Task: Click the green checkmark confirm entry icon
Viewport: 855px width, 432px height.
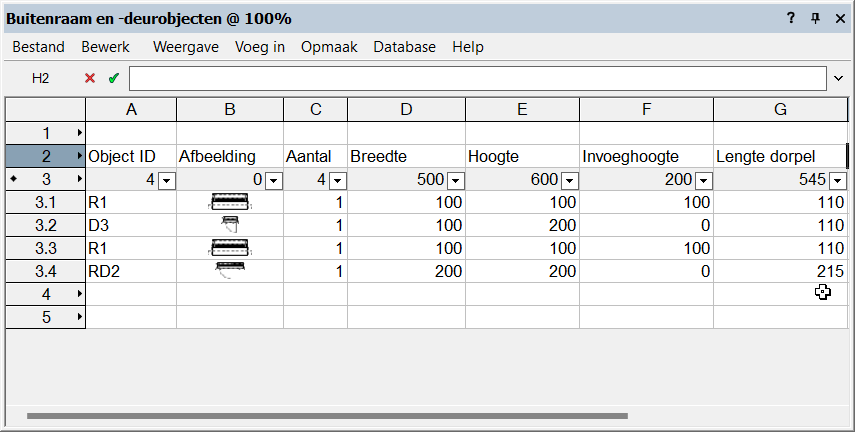Action: click(x=113, y=78)
